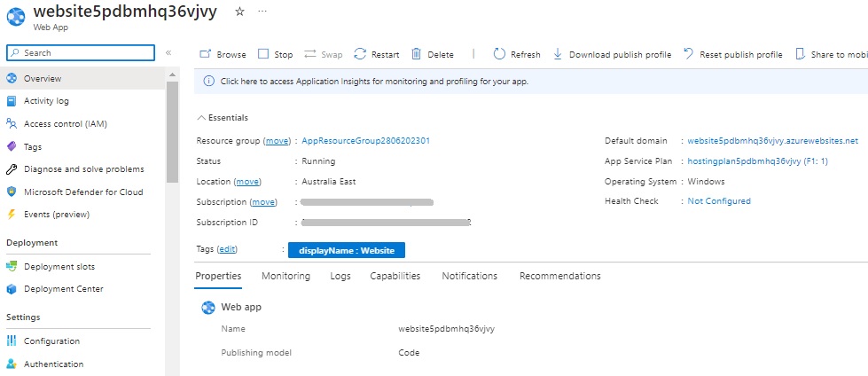The image size is (868, 376).
Task: Click the info icon in the Application Insights banner
Action: (208, 82)
